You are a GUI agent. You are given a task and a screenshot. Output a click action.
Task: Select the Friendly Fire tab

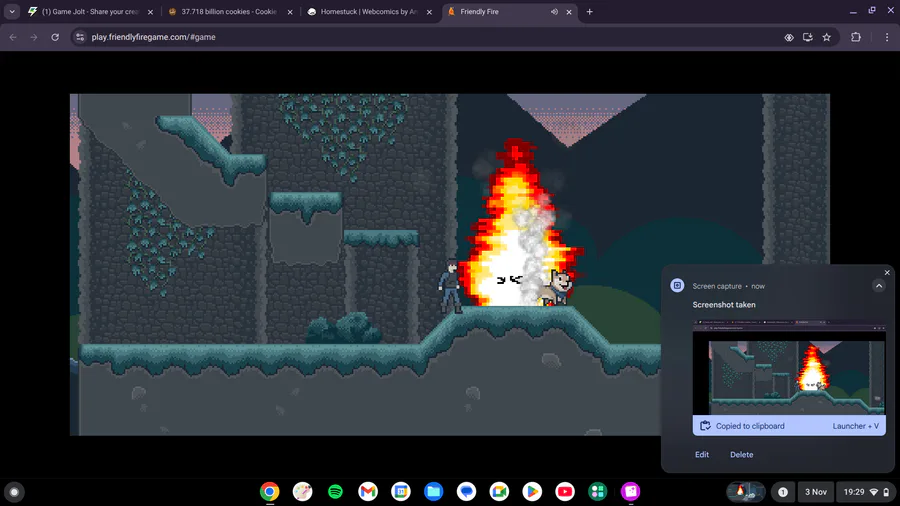(510, 11)
